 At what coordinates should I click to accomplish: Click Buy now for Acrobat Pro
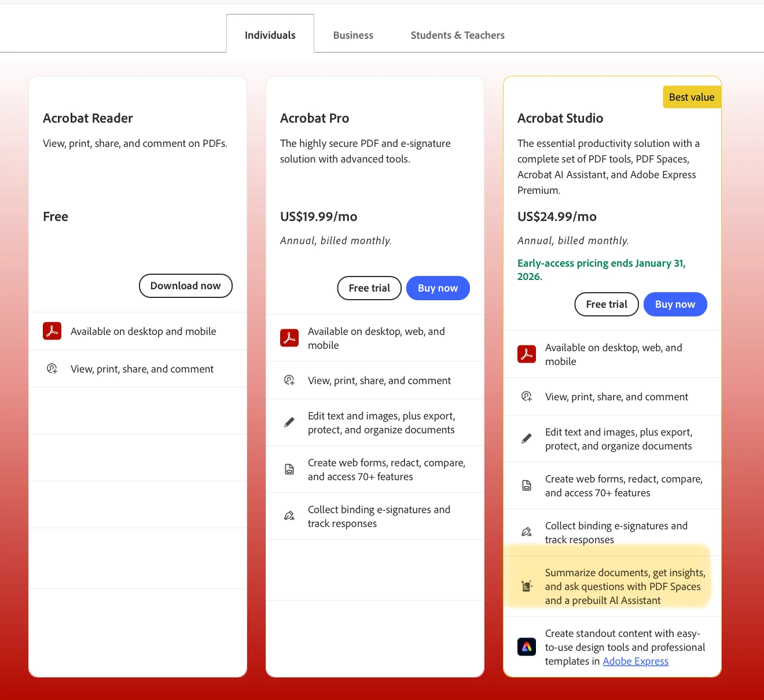point(438,288)
